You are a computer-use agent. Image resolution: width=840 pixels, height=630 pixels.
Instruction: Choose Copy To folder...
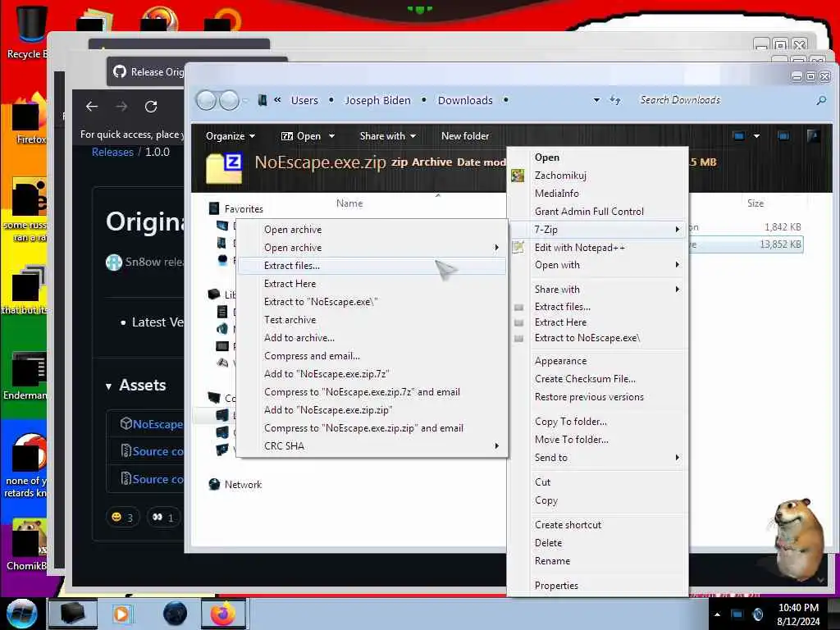[x=597, y=422]
